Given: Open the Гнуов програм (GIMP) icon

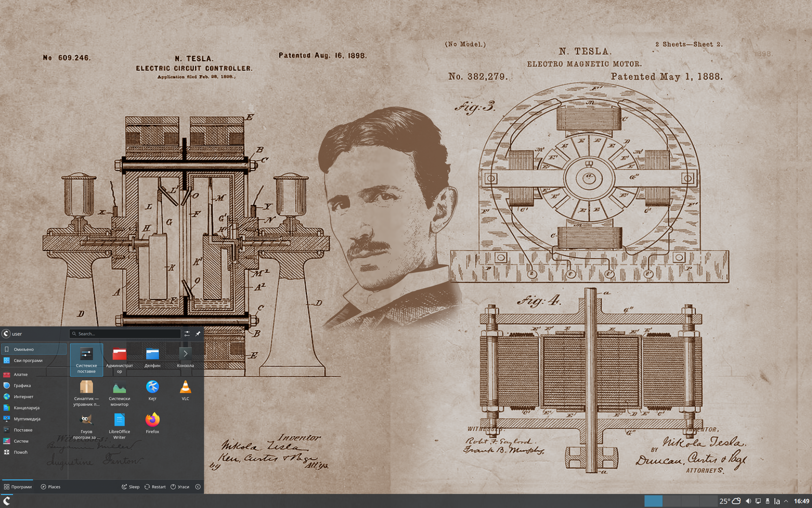Looking at the screenshot, I should pos(86,426).
